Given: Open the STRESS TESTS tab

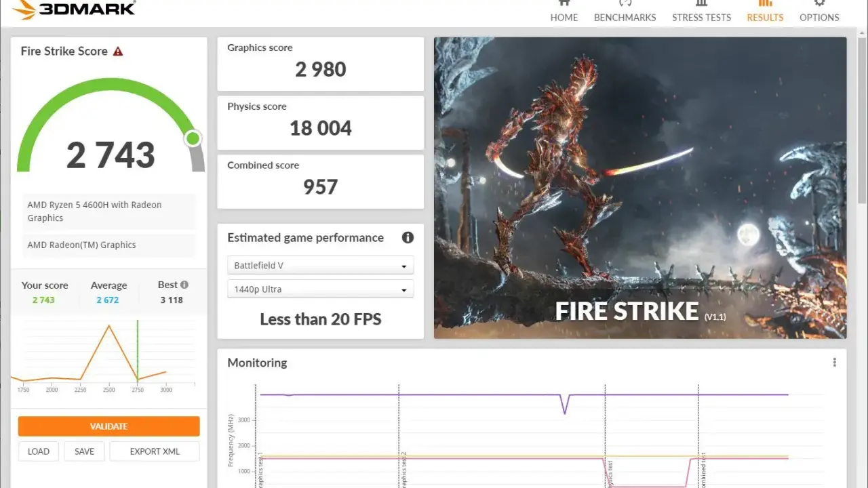Looking at the screenshot, I should pos(701,12).
